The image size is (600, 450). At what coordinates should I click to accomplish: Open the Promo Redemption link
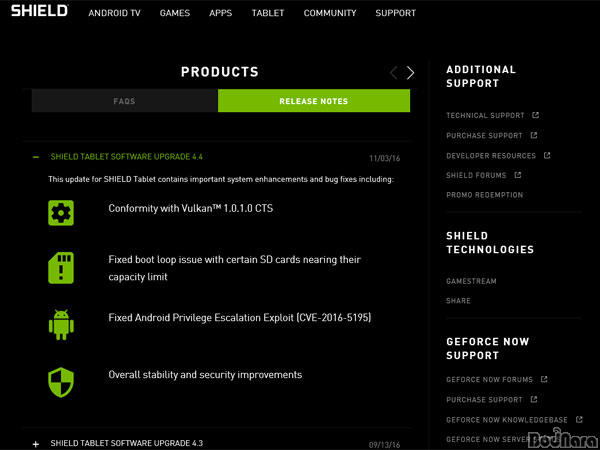(x=484, y=195)
